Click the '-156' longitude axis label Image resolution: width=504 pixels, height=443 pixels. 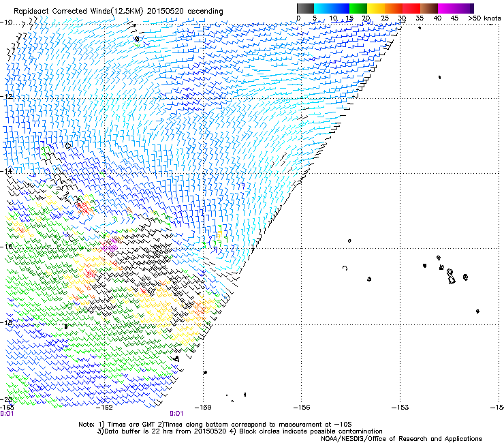302,408
